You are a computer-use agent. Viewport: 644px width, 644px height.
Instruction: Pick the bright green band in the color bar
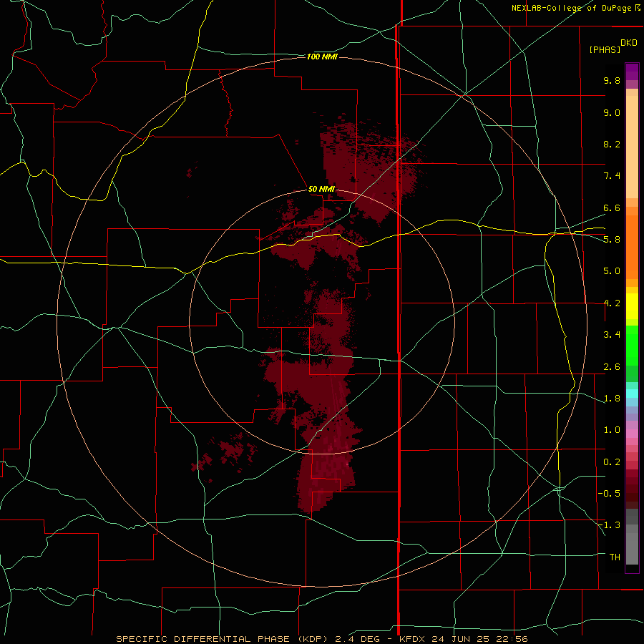pyautogui.click(x=632, y=345)
